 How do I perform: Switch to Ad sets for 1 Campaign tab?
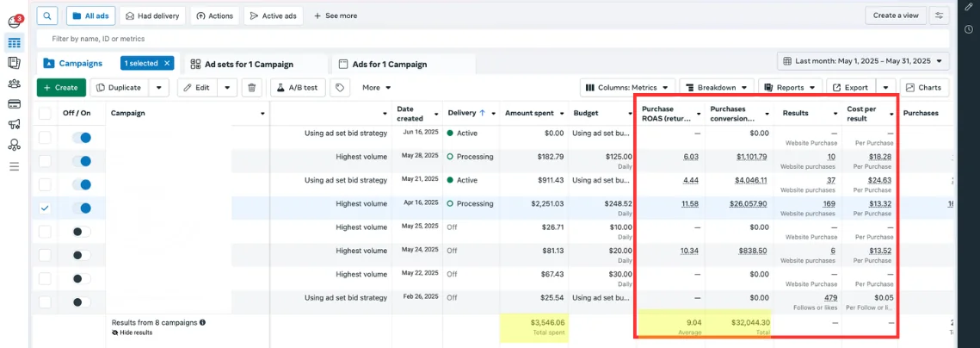point(250,64)
